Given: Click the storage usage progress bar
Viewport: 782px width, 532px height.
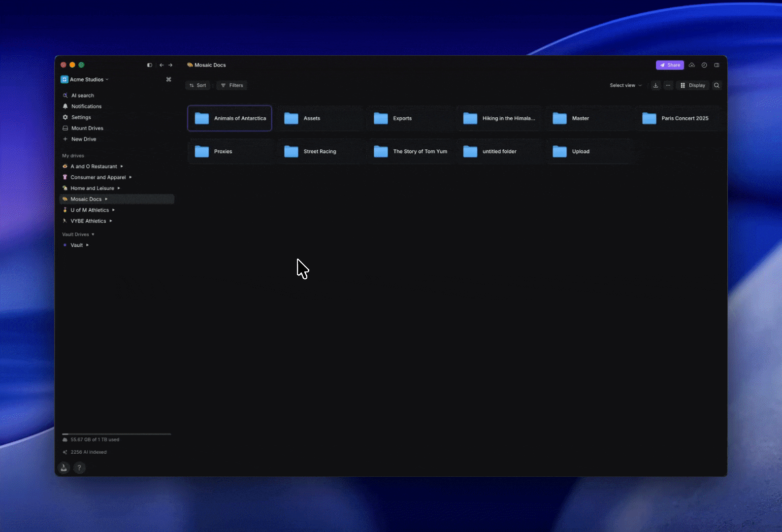Looking at the screenshot, I should pos(117,434).
